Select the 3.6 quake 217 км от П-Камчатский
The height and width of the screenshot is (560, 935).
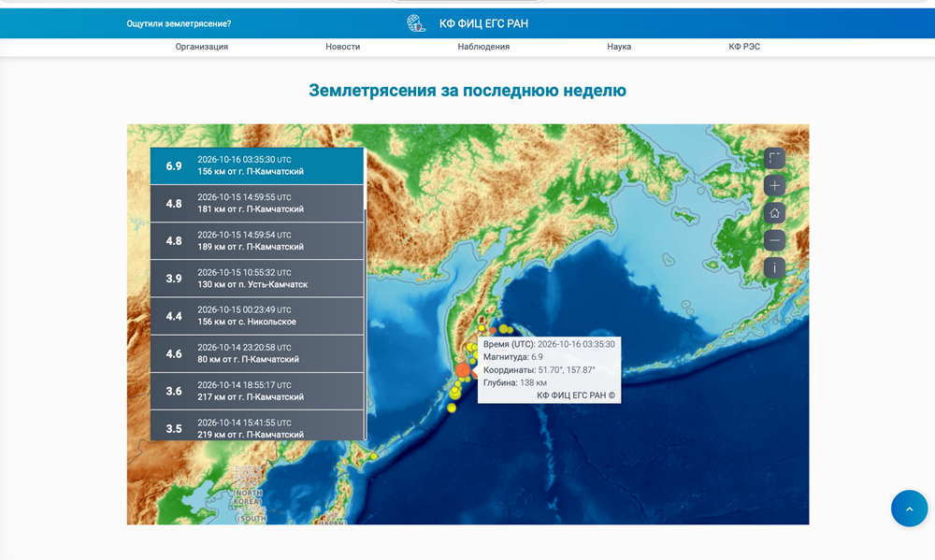[256, 391]
